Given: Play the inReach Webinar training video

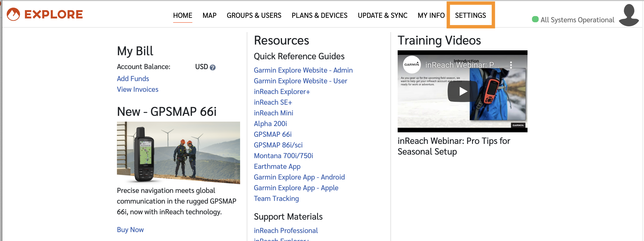Looking at the screenshot, I should pyautogui.click(x=463, y=91).
